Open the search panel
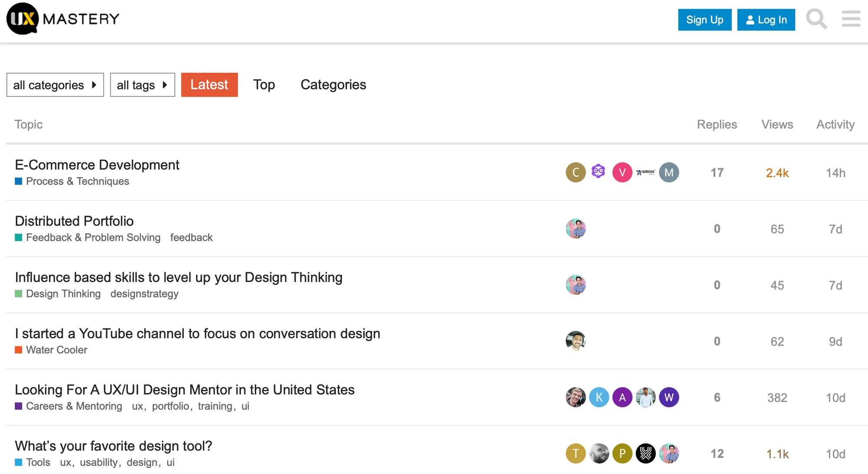The height and width of the screenshot is (474, 868). [816, 19]
